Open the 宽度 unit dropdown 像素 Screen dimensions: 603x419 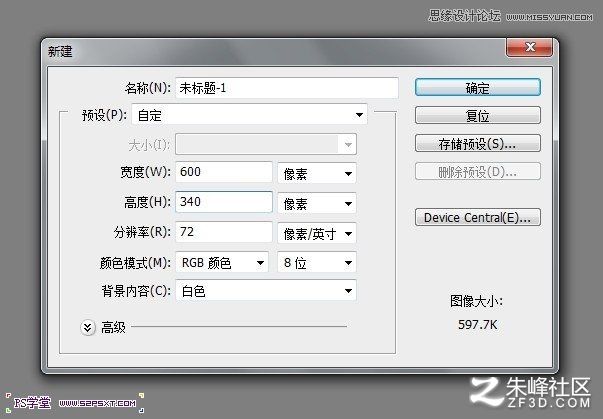(316, 173)
